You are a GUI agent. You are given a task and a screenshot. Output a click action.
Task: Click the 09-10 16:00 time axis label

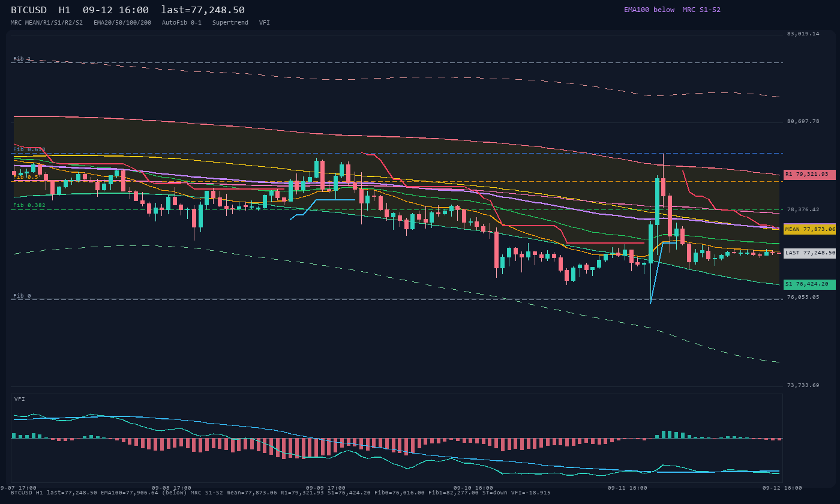[x=473, y=488]
